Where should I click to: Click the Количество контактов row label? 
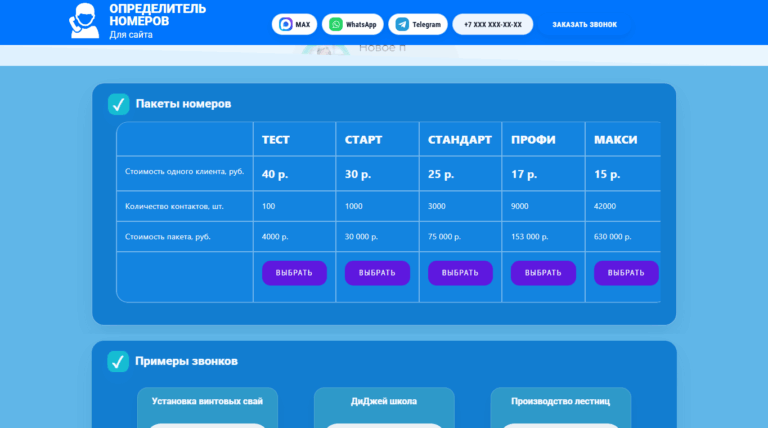[174, 206]
